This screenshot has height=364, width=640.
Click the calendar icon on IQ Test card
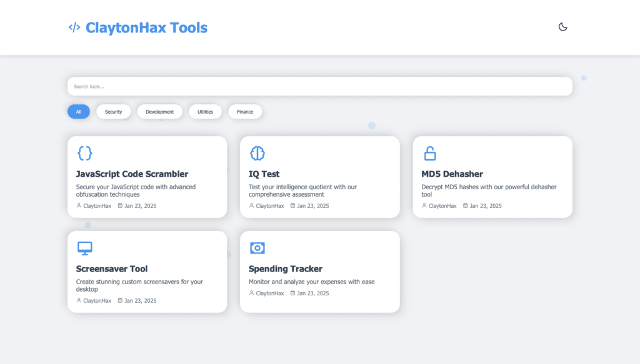click(293, 205)
